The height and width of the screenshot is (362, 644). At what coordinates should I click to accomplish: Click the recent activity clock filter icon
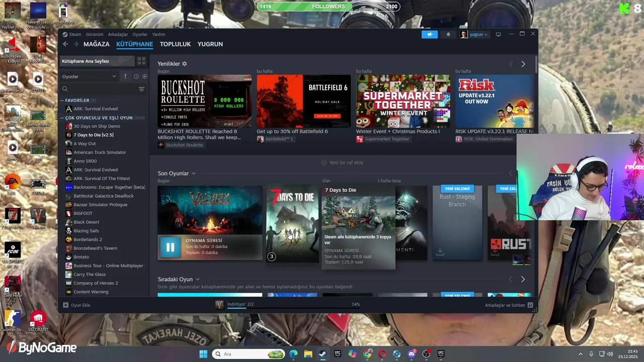[136, 76]
